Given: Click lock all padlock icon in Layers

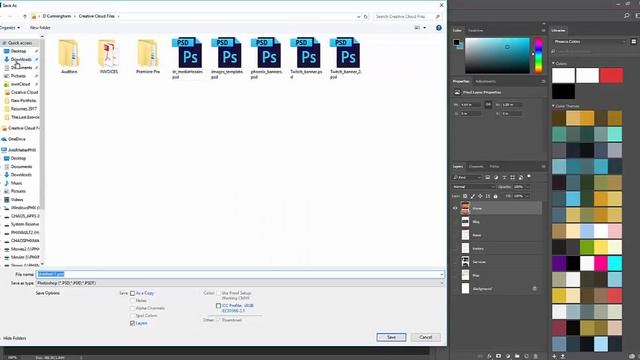Looking at the screenshot, I should [x=496, y=196].
